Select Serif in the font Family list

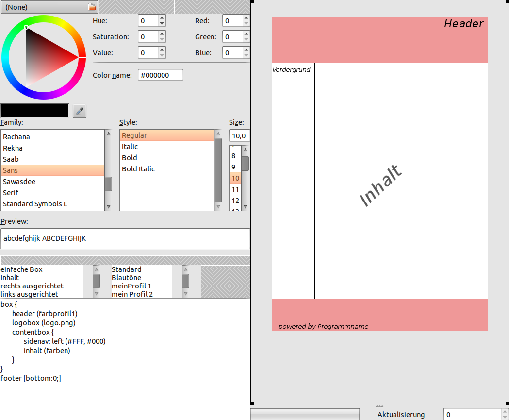(x=12, y=193)
